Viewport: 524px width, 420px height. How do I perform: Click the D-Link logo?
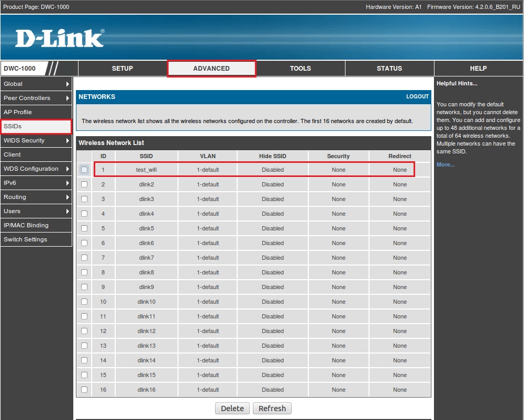point(59,39)
